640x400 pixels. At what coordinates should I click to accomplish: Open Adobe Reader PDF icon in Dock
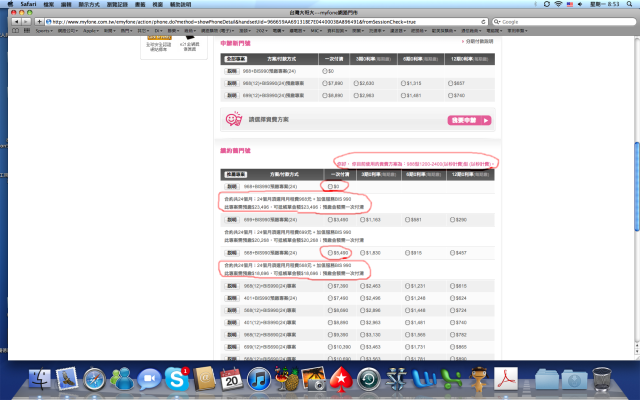pyautogui.click(x=506, y=378)
